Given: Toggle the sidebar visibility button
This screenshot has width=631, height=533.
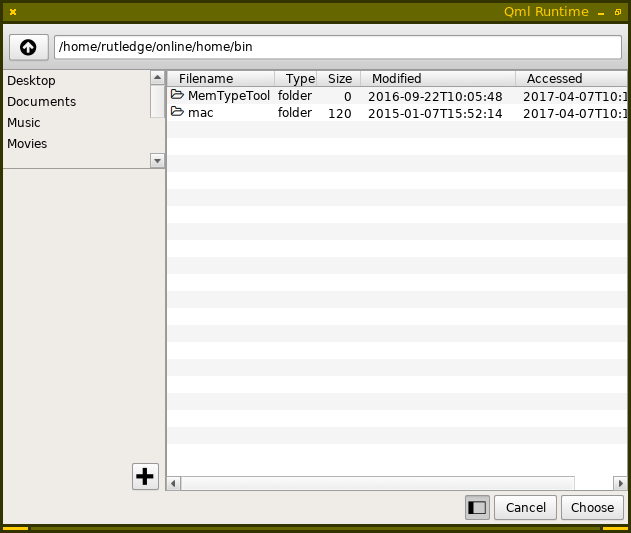Looking at the screenshot, I should pos(477,507).
